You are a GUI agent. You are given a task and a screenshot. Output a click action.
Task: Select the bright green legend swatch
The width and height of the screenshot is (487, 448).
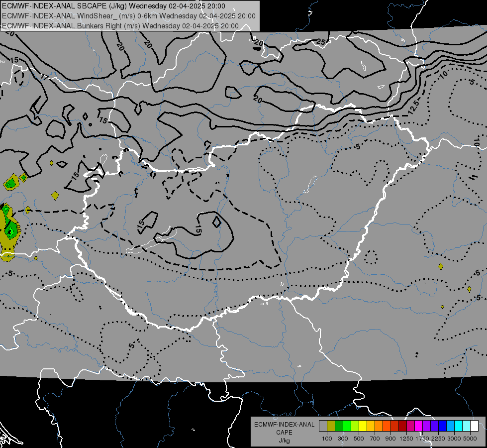point(347,426)
